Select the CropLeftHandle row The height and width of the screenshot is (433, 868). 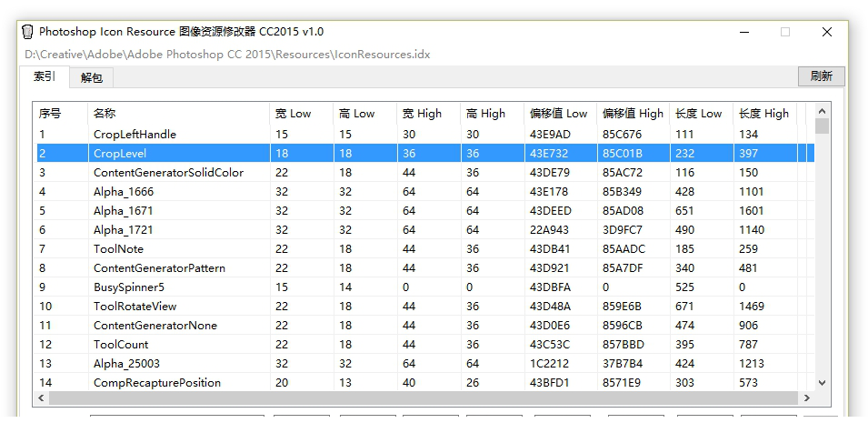coord(425,134)
